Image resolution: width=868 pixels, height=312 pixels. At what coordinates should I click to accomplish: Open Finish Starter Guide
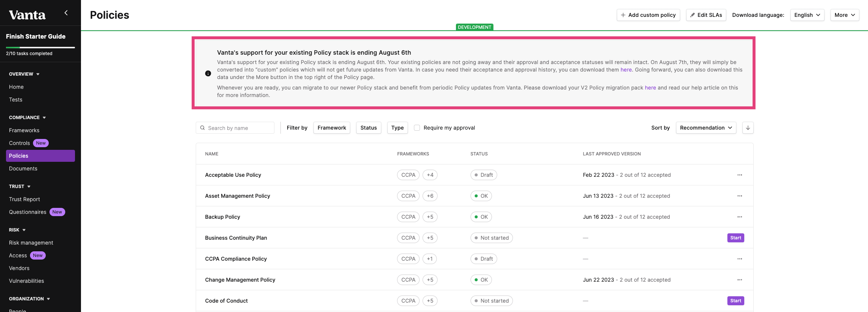[36, 36]
